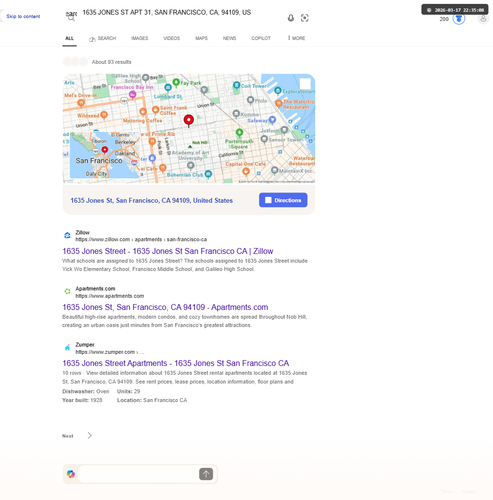Go to next results page arrow

(x=89, y=435)
